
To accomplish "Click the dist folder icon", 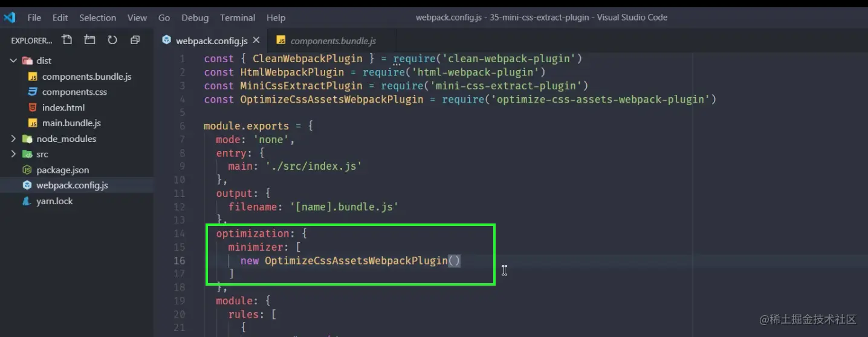I will click(27, 60).
